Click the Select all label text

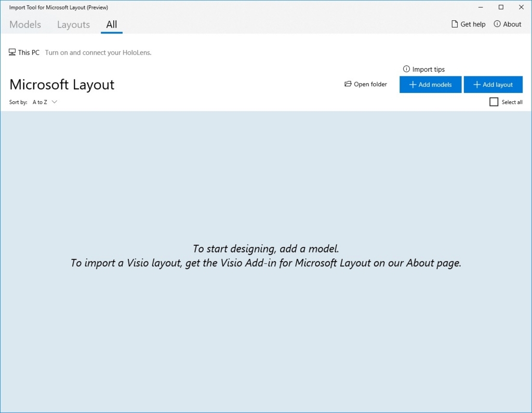pyautogui.click(x=512, y=102)
